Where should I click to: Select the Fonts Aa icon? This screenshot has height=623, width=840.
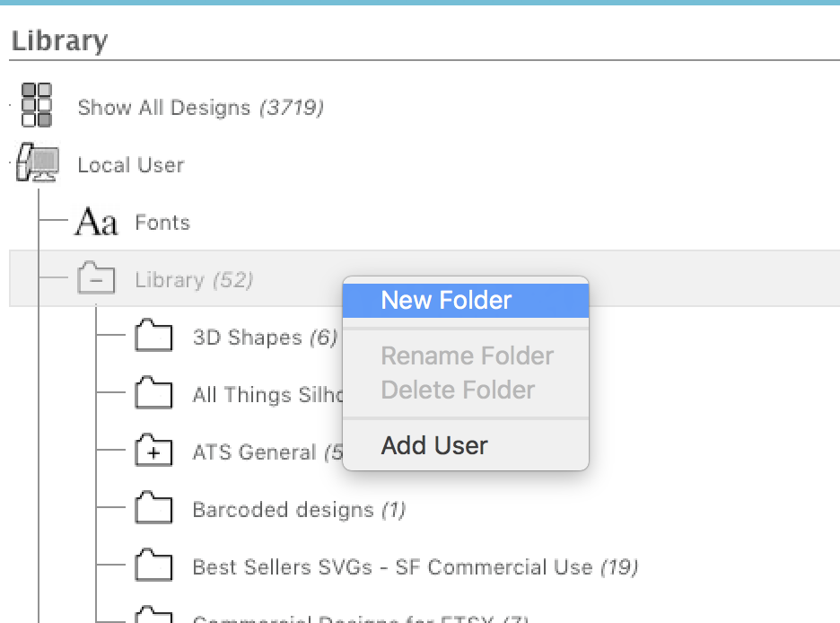[x=99, y=222]
